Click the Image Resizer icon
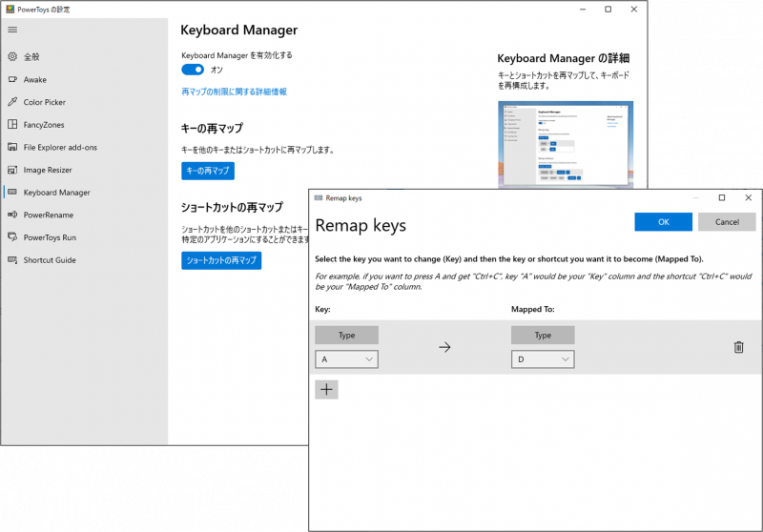 (12, 170)
